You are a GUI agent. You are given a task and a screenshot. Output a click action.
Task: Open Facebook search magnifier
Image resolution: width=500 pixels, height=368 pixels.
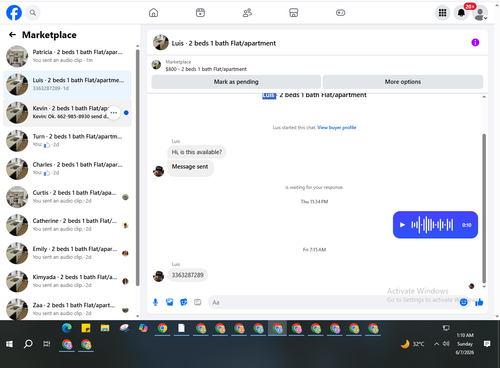coord(33,13)
